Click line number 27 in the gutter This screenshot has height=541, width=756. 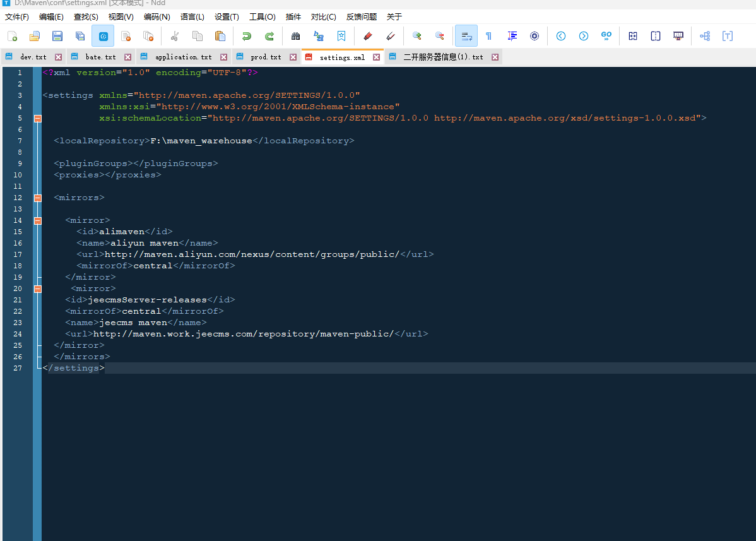(19, 368)
